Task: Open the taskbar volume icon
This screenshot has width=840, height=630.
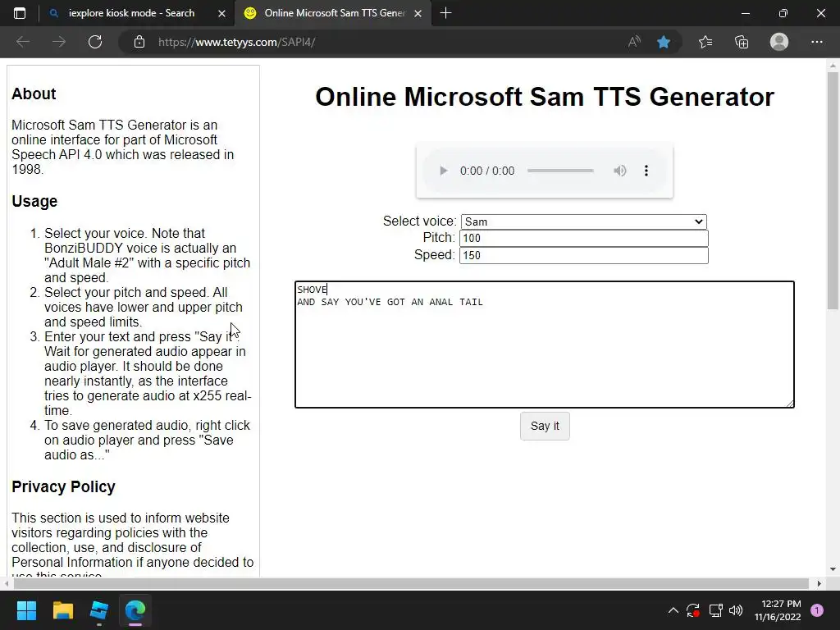Action: pyautogui.click(x=736, y=610)
